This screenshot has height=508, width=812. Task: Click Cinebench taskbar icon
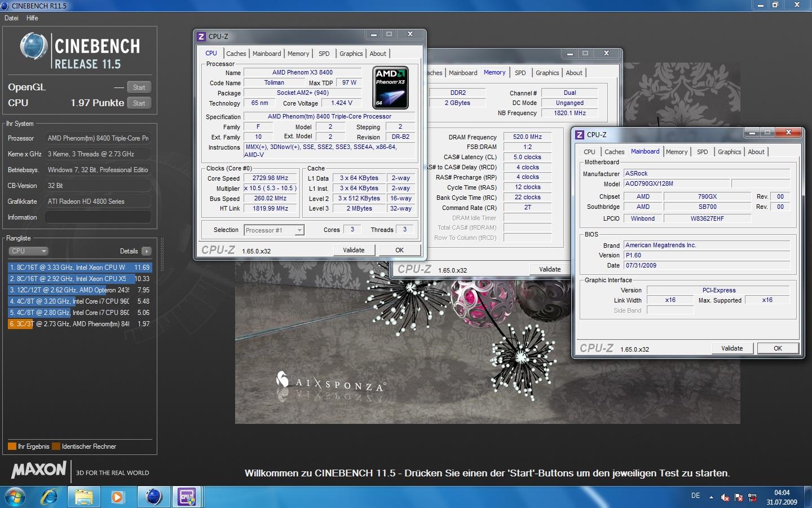point(153,497)
